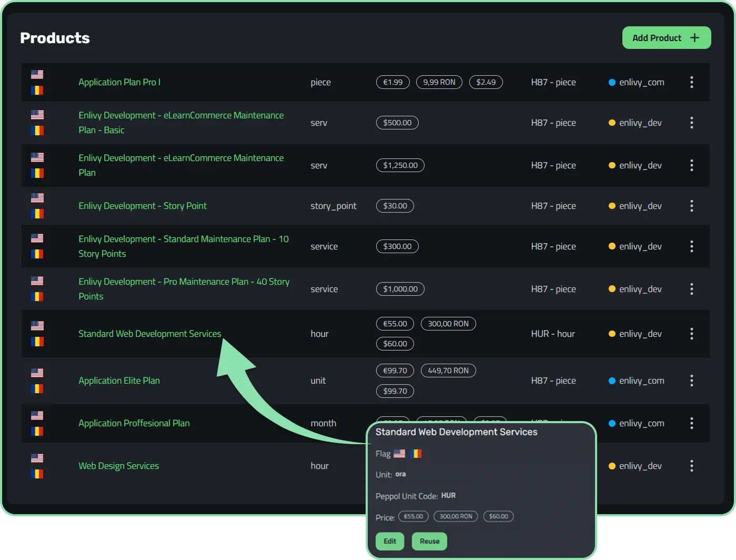Open three-dot menu for Maintenance Plan - Basic row
This screenshot has height=560, width=736.
691,123
